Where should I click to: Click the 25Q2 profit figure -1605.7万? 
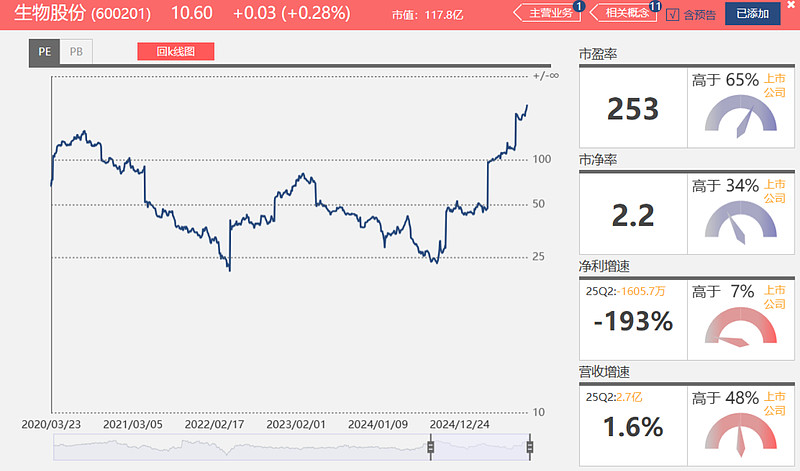click(641, 291)
